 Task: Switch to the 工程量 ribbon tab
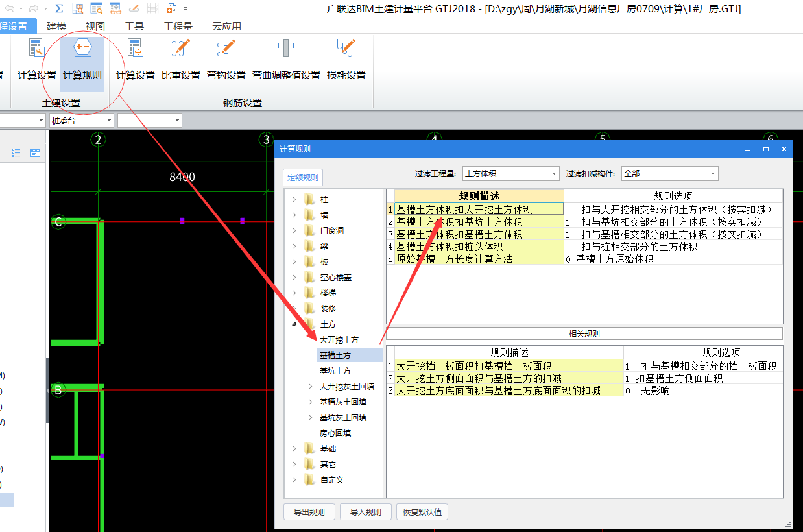[178, 26]
